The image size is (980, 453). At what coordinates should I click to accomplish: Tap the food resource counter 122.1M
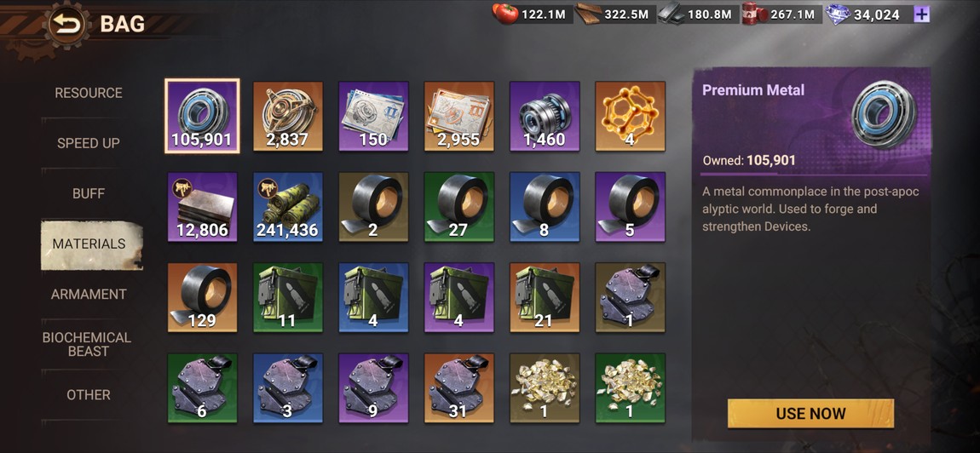coord(533,14)
